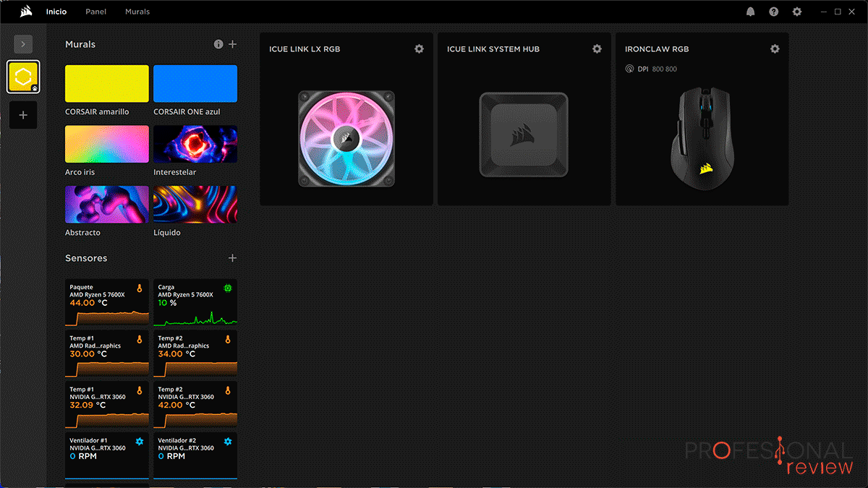Click the 10 % Carga reading
Screen dimensions: 868x488
tap(167, 303)
